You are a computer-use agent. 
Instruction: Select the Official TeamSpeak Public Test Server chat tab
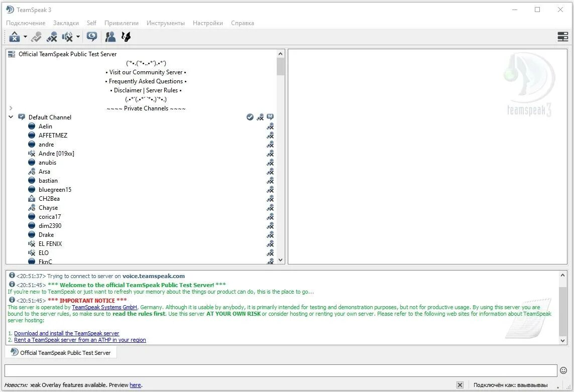pos(61,352)
